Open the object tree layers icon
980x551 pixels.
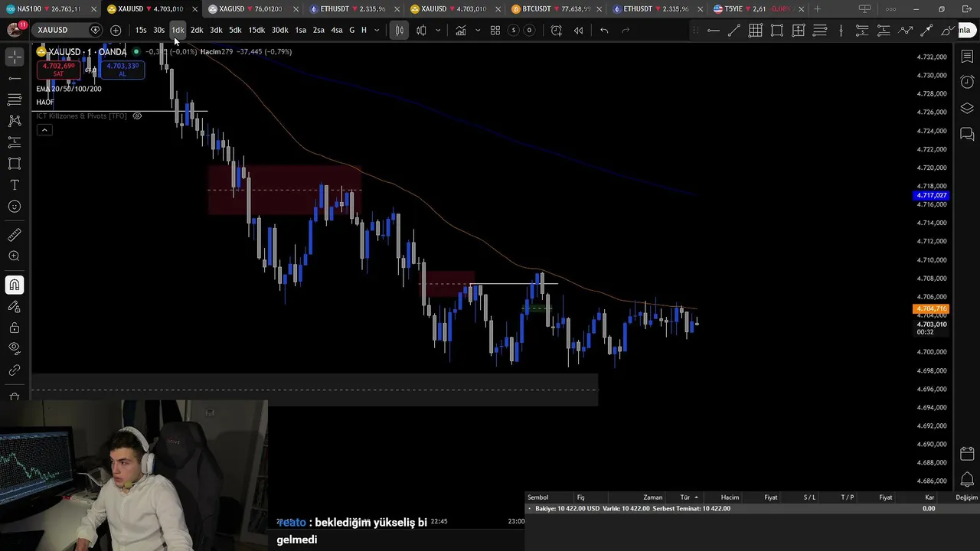pos(967,109)
